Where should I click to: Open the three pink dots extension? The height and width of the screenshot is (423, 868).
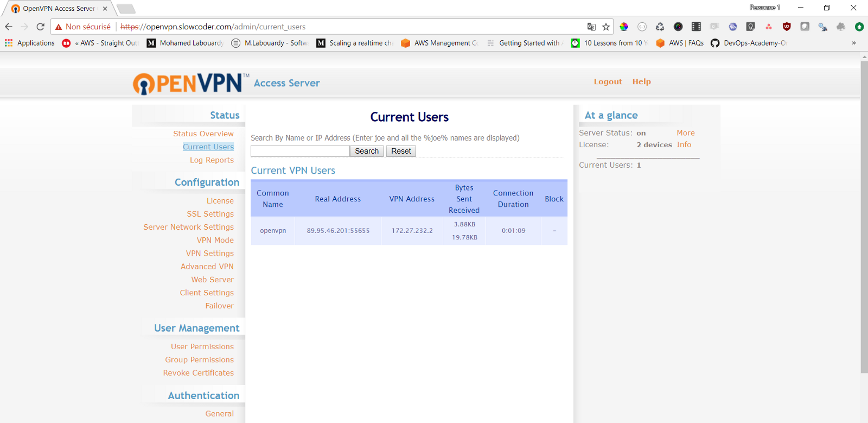pos(769,27)
